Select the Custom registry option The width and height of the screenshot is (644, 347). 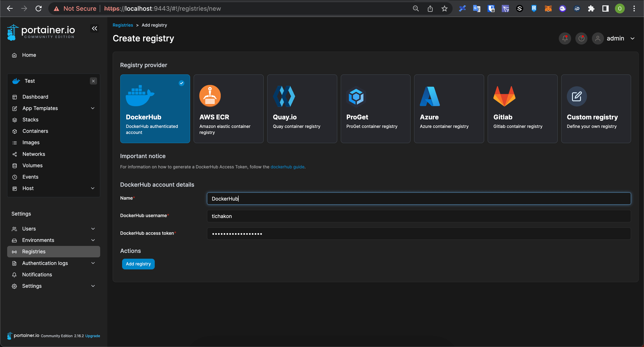(596, 109)
